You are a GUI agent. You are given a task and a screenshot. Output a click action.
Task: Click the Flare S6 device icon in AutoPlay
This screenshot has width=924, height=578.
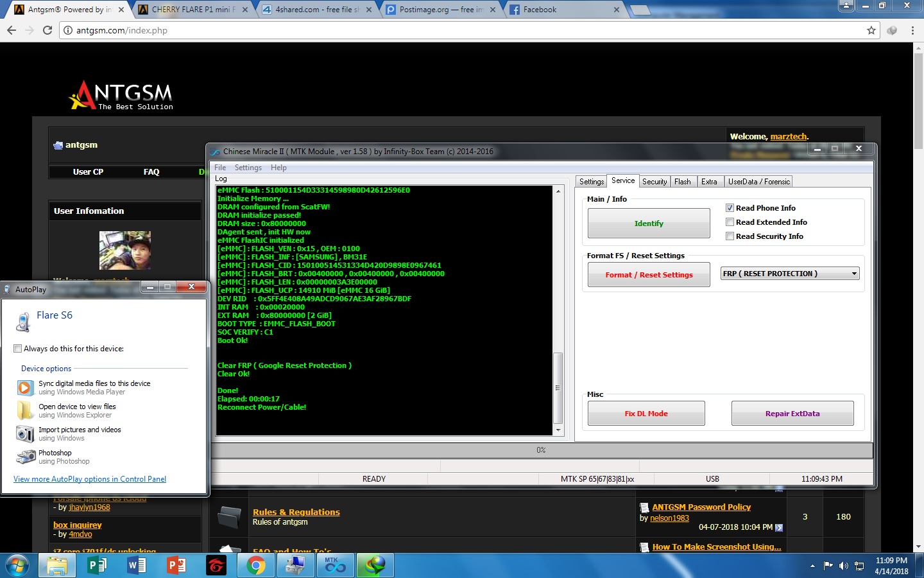click(x=23, y=322)
